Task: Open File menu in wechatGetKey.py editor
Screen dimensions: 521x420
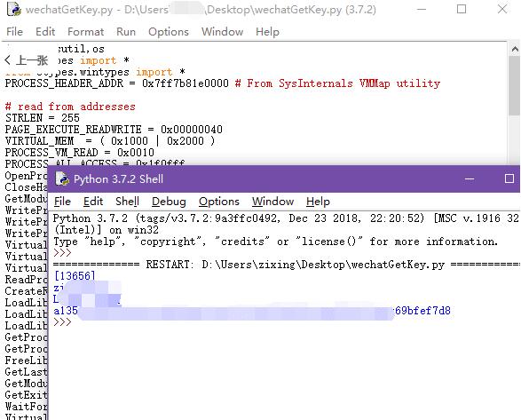Action: (14, 32)
